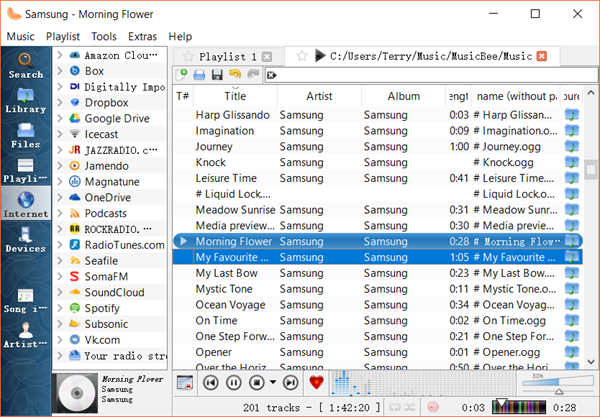Toggle favorite star on Playlist 1 tab

186,56
